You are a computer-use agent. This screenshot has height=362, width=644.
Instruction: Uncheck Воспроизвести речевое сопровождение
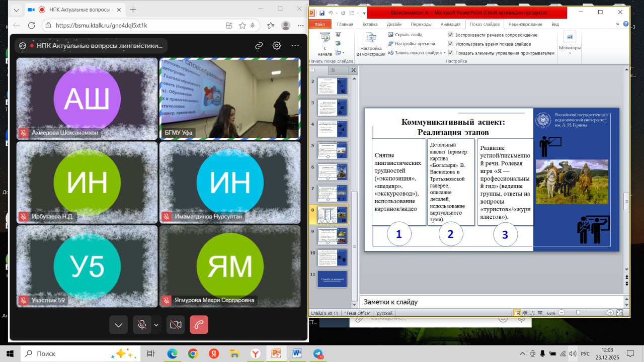pyautogui.click(x=450, y=35)
